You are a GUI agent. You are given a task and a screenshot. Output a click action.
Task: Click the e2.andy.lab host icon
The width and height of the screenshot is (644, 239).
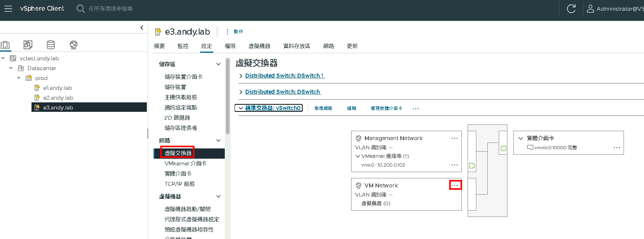(37, 98)
